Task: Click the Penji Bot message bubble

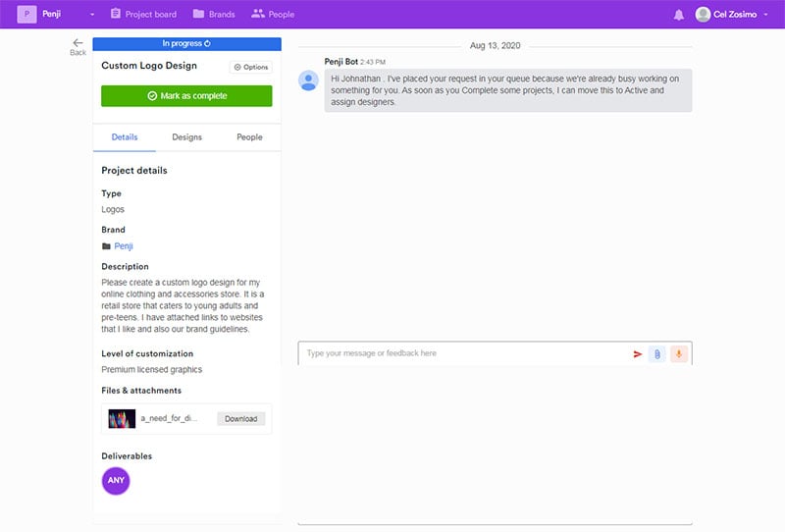Action: pyautogui.click(x=508, y=90)
